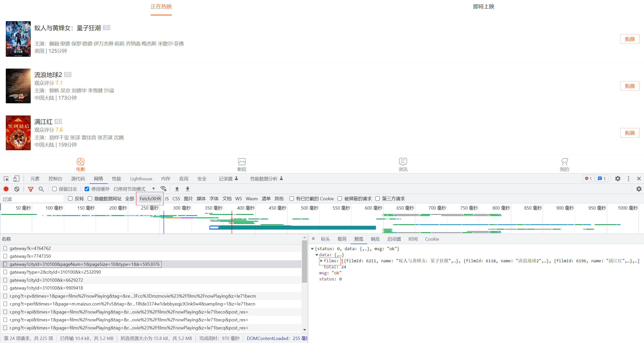Check the 隐藏数据网址 checkbox
Viewport: 644px width, 343px height.
(x=90, y=198)
